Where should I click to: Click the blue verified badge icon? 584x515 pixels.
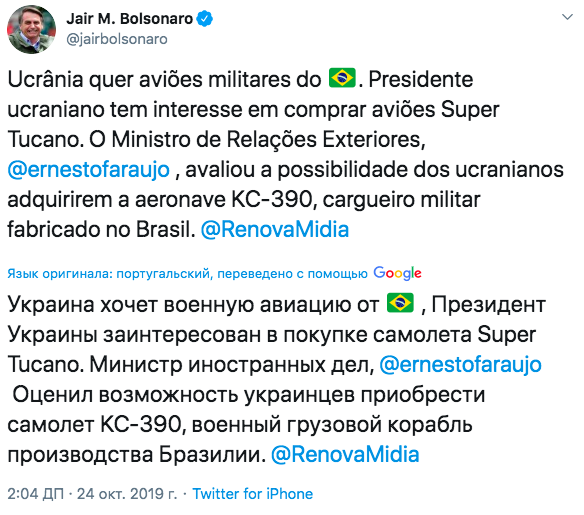[x=204, y=19]
